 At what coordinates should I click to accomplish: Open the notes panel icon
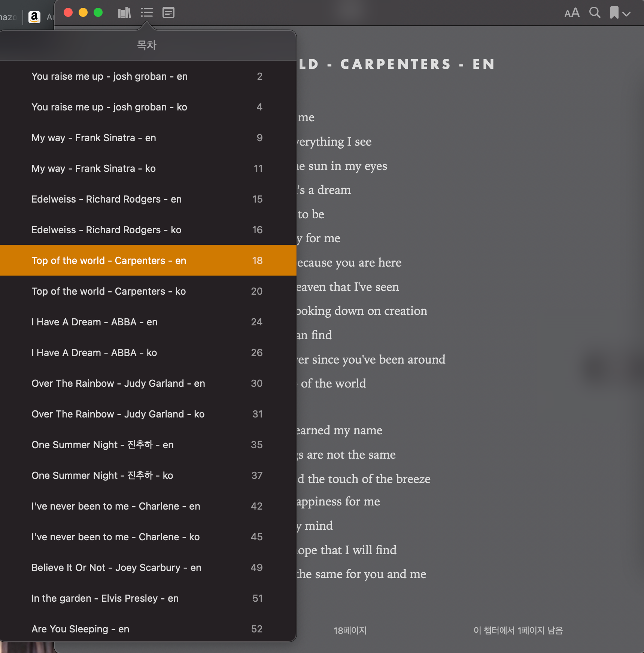point(168,13)
